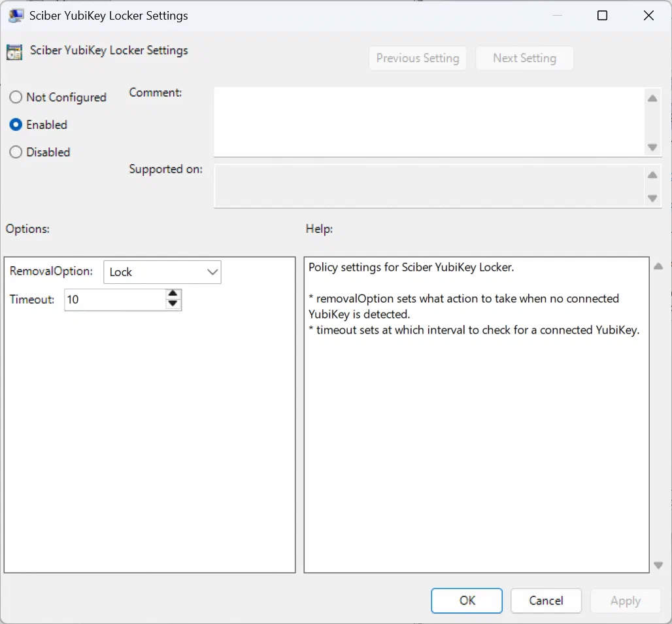Close the Sciber YubiKey Locker Settings window
Screen dimensions: 672x624
pos(648,16)
